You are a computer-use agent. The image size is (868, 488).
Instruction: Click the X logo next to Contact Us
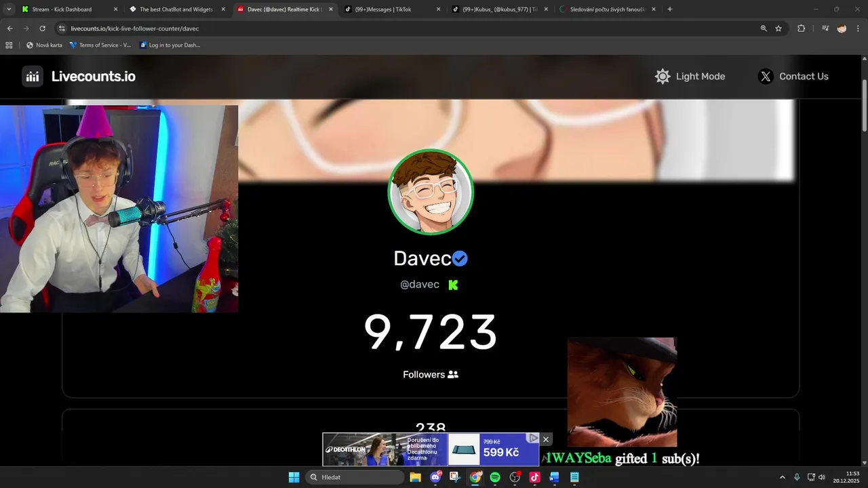[x=766, y=77]
